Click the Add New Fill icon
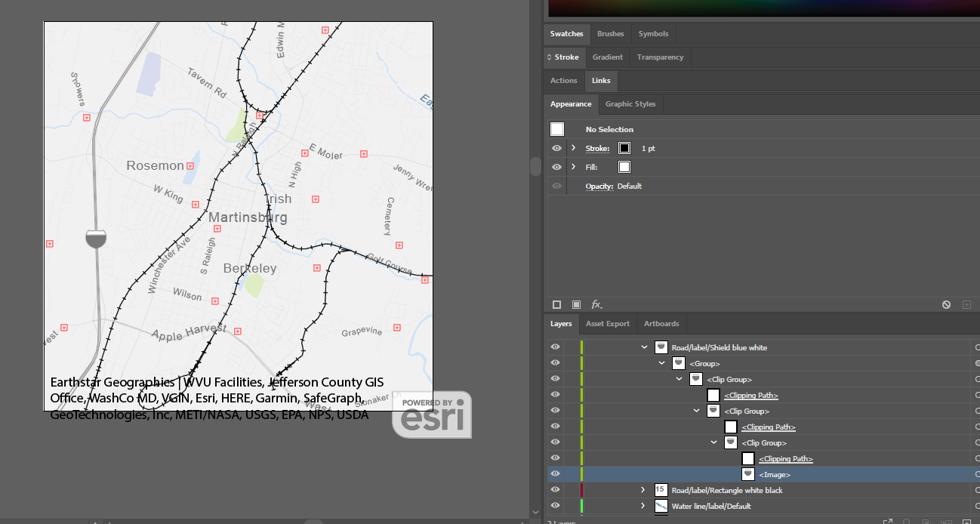This screenshot has height=524, width=980. (576, 304)
